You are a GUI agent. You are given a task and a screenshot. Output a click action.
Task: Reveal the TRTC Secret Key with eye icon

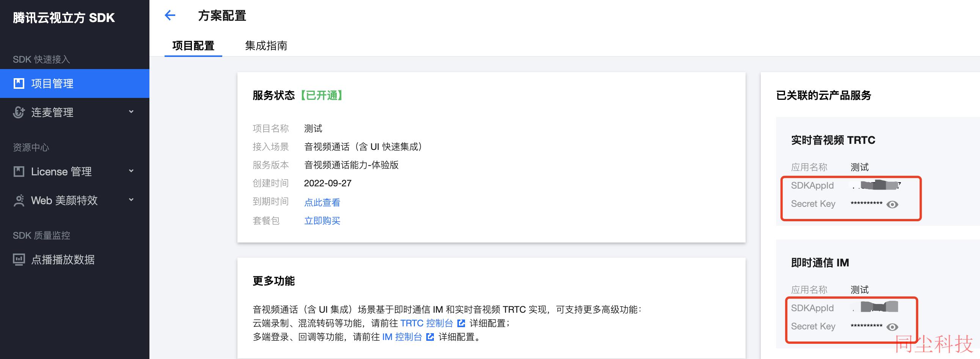point(892,205)
